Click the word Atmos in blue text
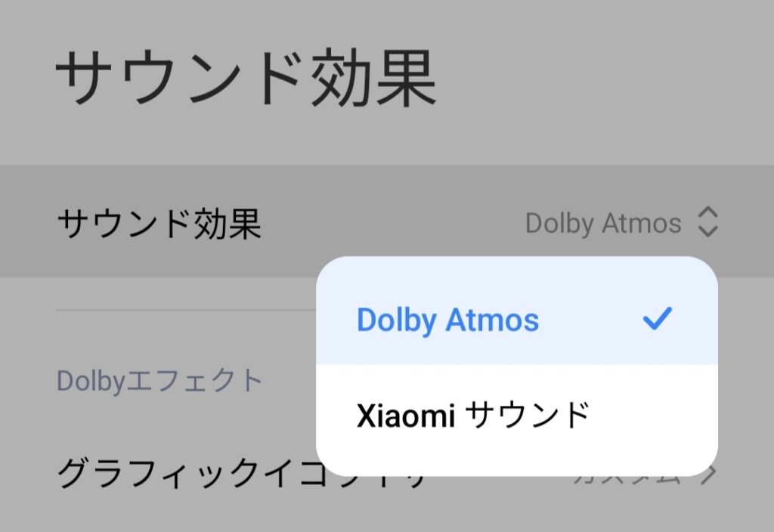The image size is (774, 532). (x=492, y=320)
